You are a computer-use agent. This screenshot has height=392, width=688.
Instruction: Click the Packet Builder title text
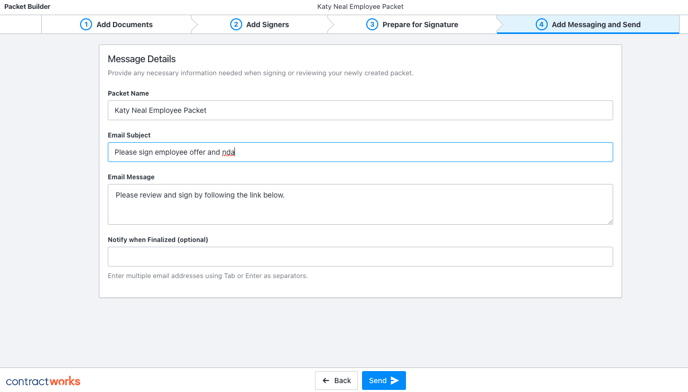[27, 7]
